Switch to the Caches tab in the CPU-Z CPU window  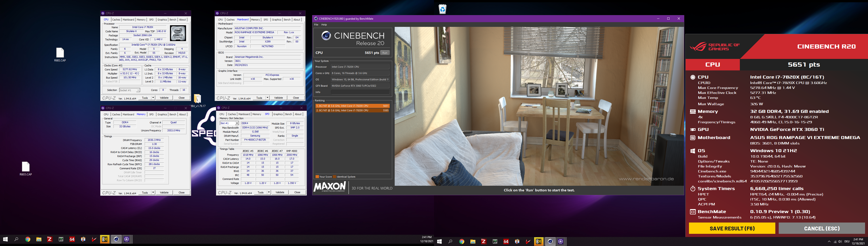pos(116,20)
